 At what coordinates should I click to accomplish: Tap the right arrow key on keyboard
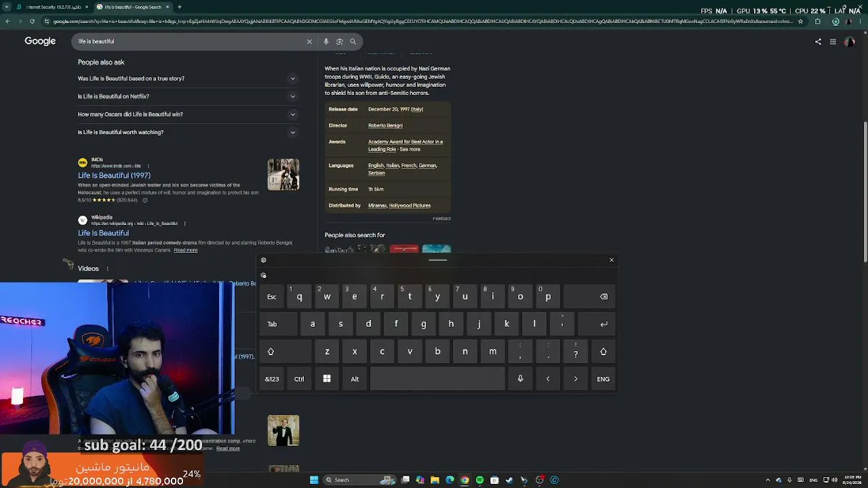click(576, 379)
